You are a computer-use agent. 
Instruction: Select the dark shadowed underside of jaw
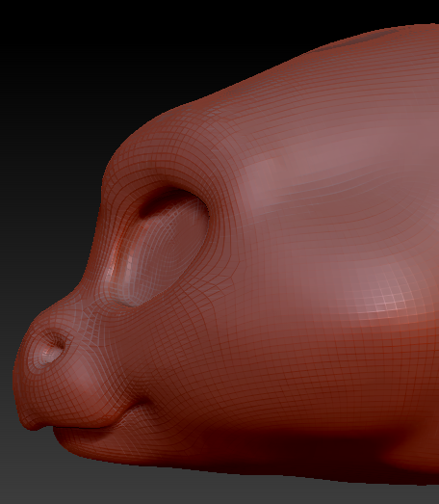pos(289,450)
